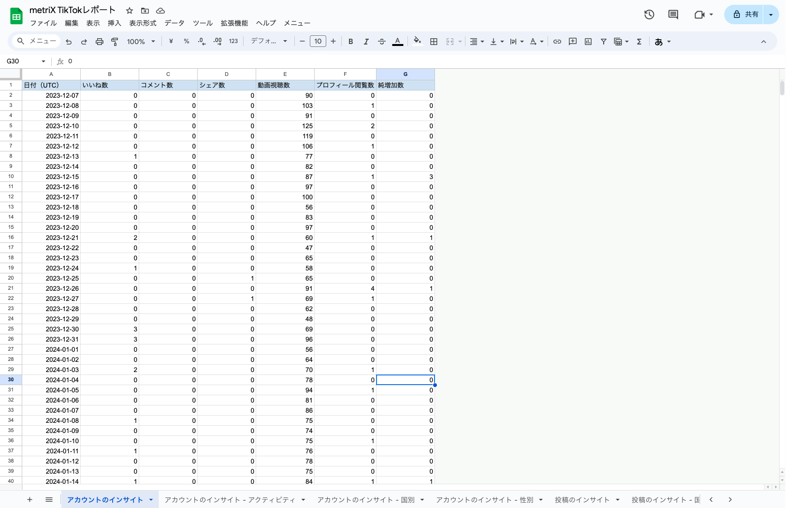This screenshot has height=508, width=812.
Task: Decrease decimal places icon
Action: click(x=202, y=42)
